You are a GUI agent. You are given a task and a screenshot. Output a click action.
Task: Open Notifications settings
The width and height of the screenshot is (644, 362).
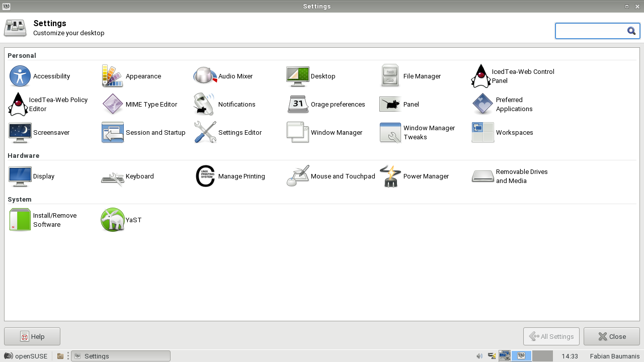click(x=205, y=105)
